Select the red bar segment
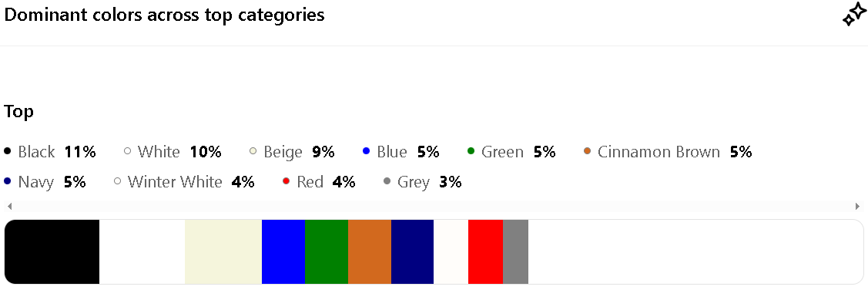The image size is (868, 290). tap(485, 251)
